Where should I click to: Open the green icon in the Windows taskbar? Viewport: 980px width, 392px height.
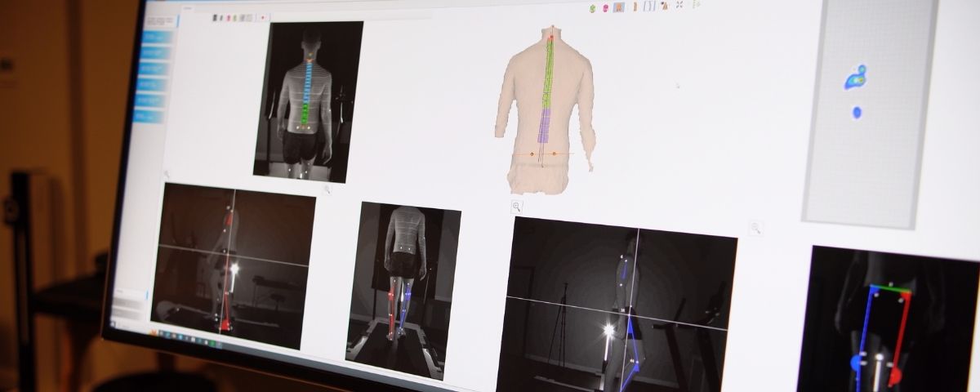tap(212, 343)
